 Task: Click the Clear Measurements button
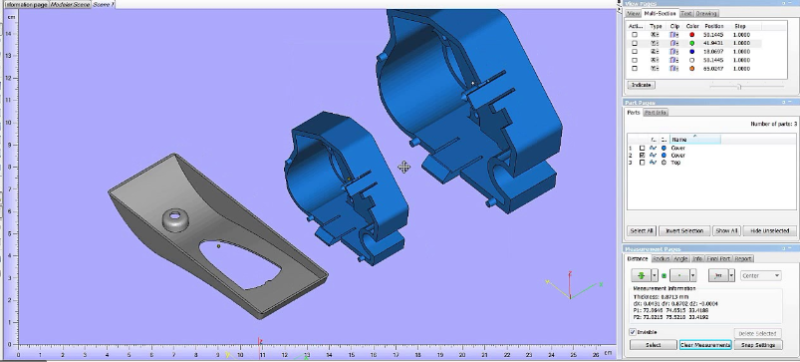706,345
